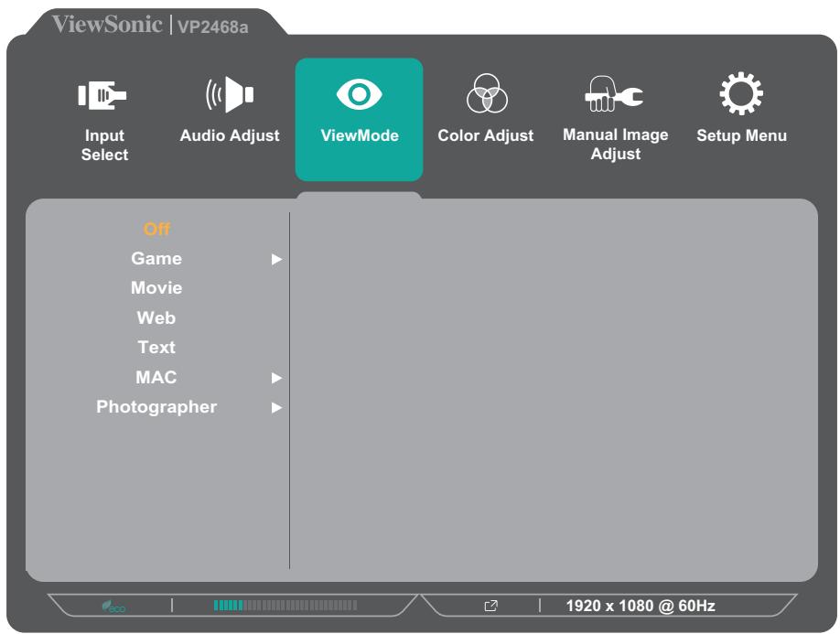Choose the Photographer view mode
The image size is (840, 634).
[156, 407]
